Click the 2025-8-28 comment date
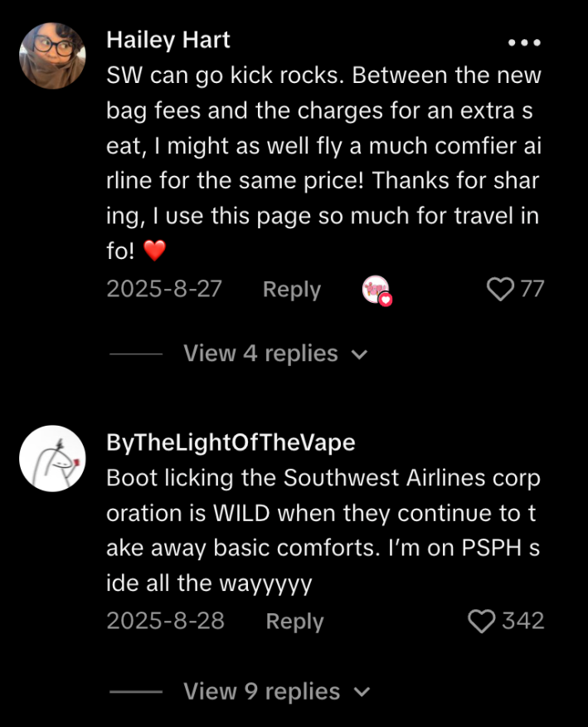Image resolution: width=588 pixels, height=727 pixels. tap(165, 622)
